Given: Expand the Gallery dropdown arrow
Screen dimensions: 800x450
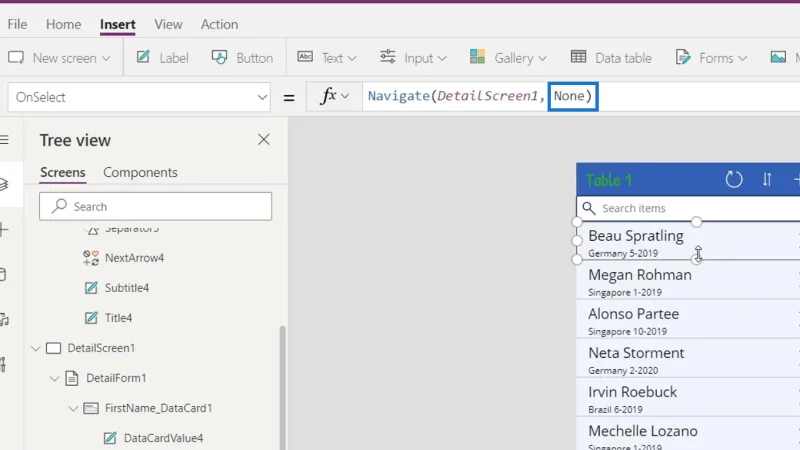Looking at the screenshot, I should (x=542, y=59).
